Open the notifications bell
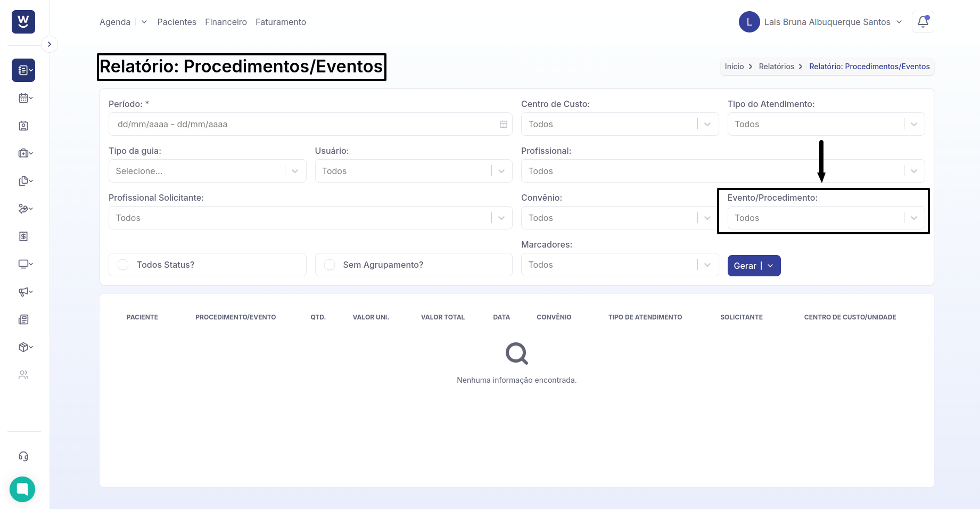This screenshot has height=509, width=980. pyautogui.click(x=923, y=22)
